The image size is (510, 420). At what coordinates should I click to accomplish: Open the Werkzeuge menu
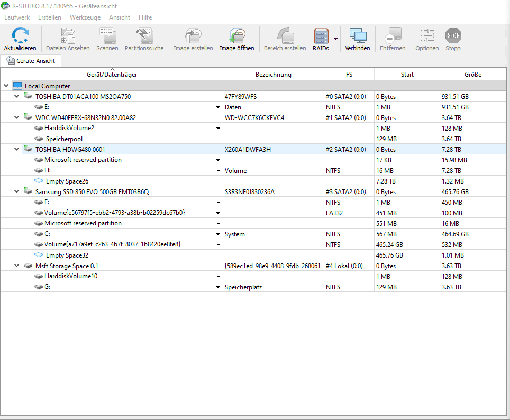(85, 17)
